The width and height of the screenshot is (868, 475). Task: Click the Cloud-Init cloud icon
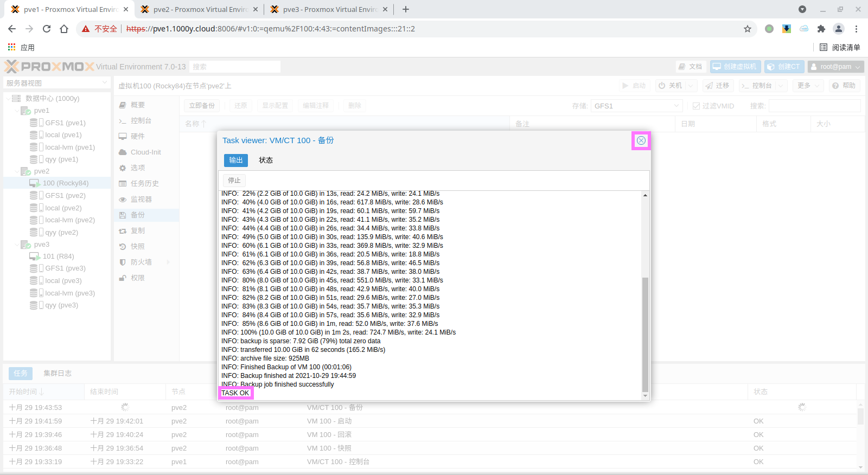coord(123,152)
